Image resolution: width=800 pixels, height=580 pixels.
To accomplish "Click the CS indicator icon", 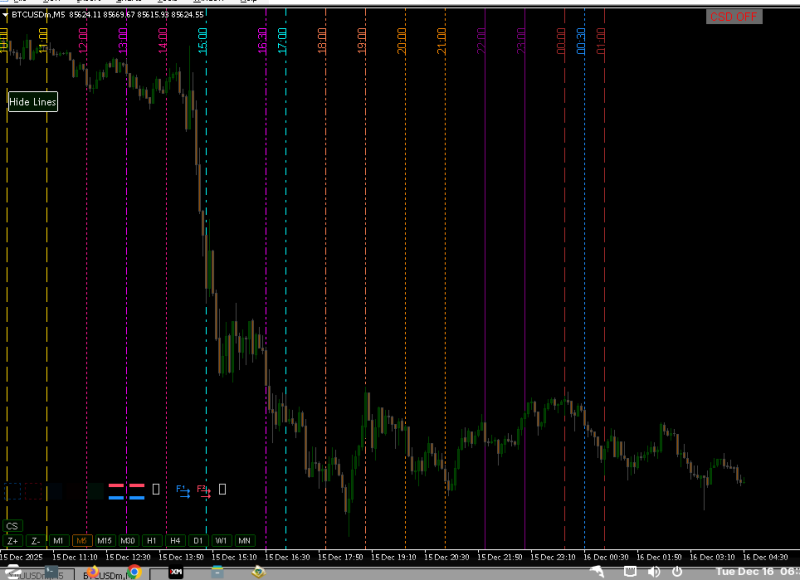I will (12, 526).
